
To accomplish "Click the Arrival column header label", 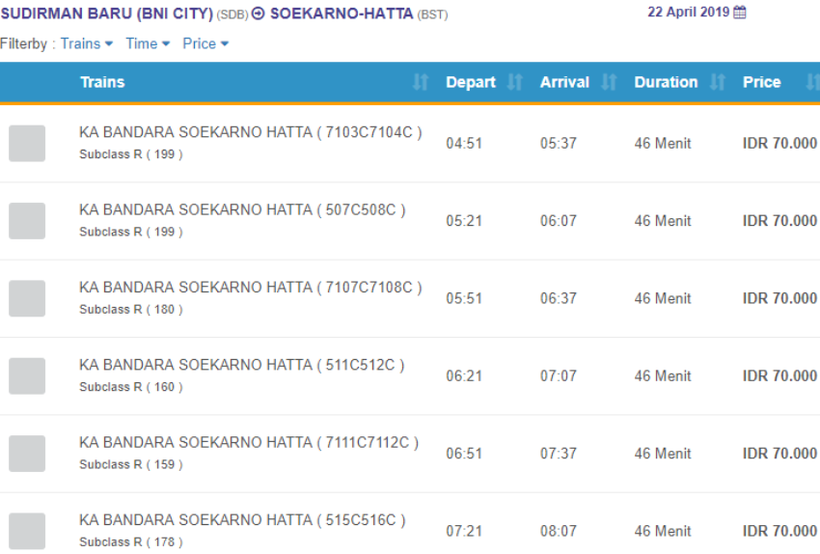I will pos(564,83).
